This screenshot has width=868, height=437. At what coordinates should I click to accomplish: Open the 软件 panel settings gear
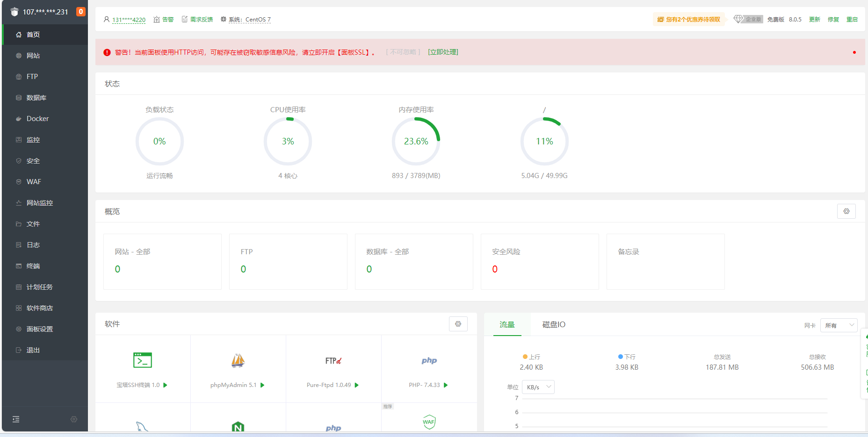click(x=458, y=324)
